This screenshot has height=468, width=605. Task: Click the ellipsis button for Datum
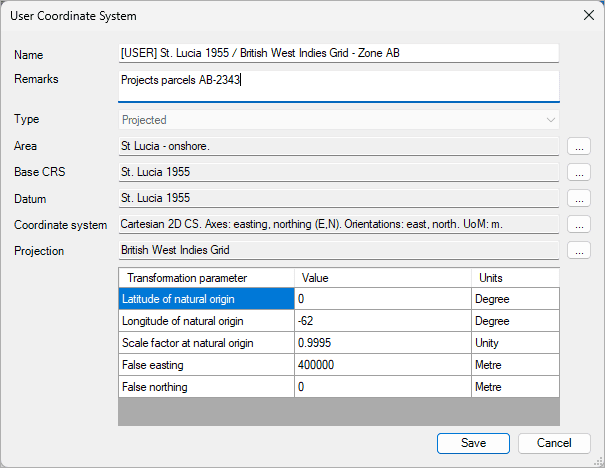tap(579, 198)
